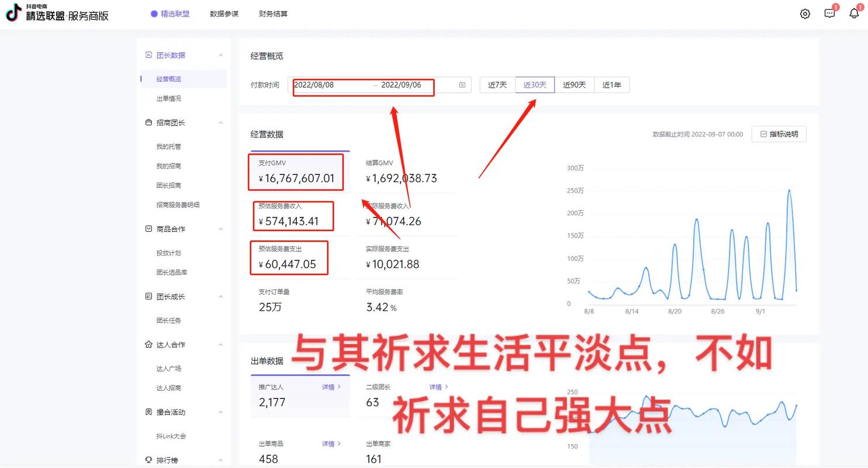
Task: Open 达人招商 in the sidebar
Action: point(169,387)
